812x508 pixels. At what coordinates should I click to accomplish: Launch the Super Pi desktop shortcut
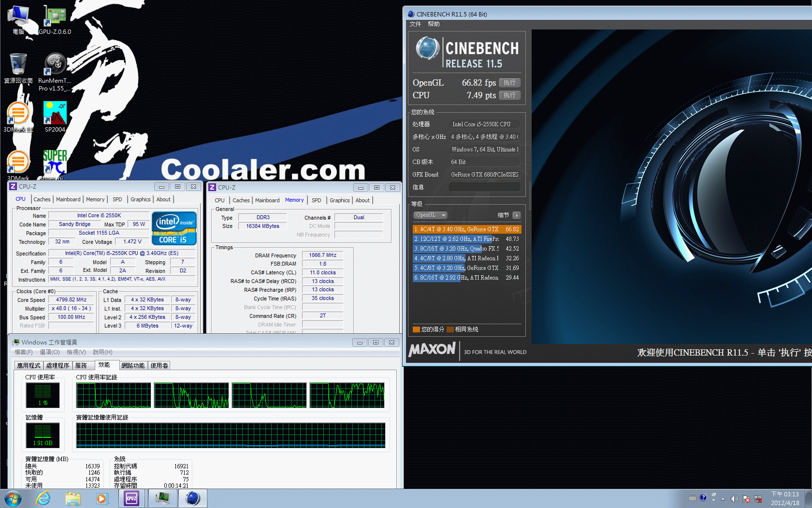[55, 164]
